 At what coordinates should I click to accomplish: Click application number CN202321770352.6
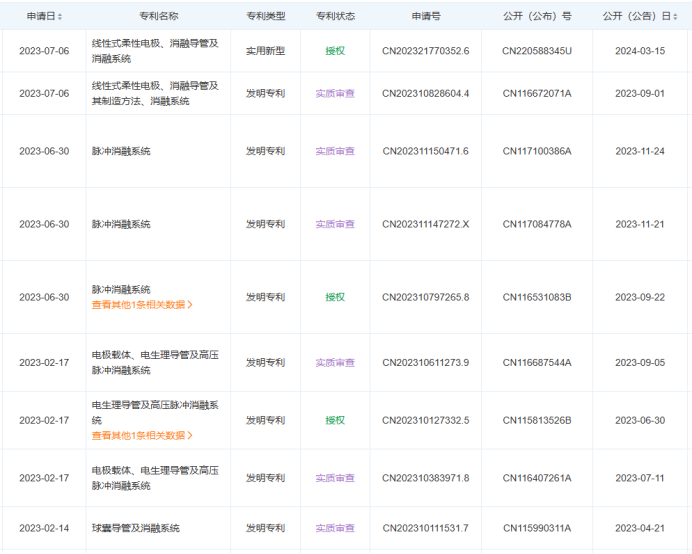[x=425, y=51]
